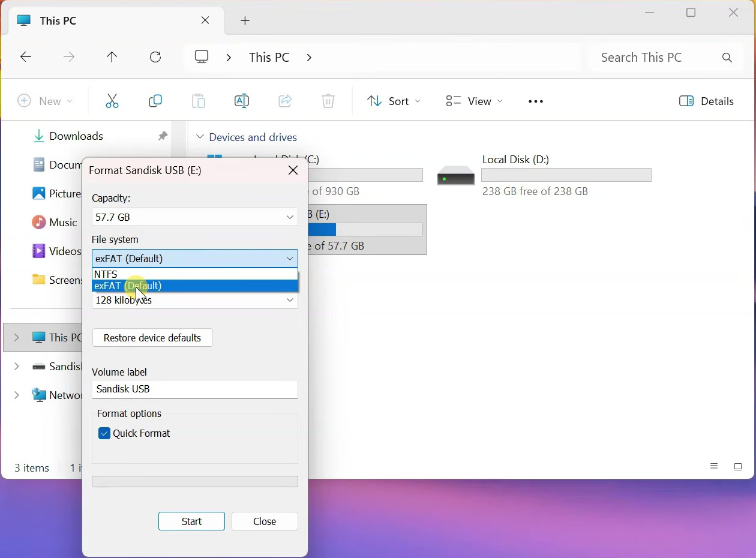Select exFAT (Default) list option
The height and width of the screenshot is (558, 756).
pyautogui.click(x=195, y=286)
